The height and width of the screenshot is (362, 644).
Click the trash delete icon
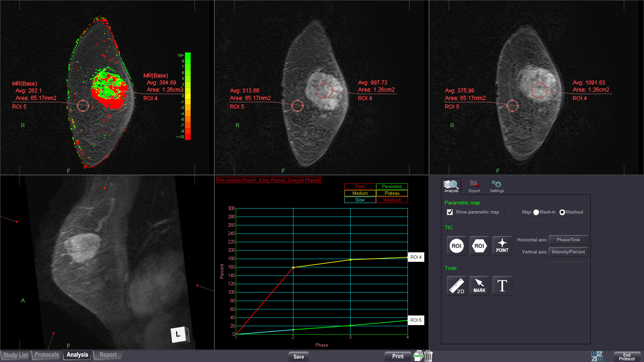428,356
